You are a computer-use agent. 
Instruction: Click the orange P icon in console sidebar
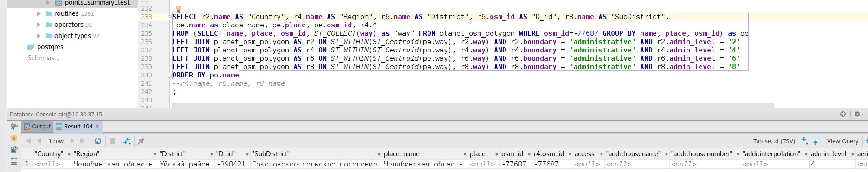click(x=14, y=138)
